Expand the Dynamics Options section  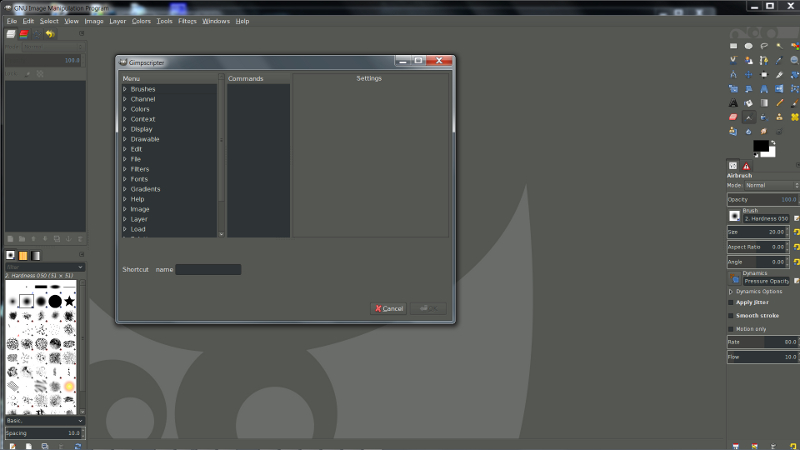(x=731, y=292)
